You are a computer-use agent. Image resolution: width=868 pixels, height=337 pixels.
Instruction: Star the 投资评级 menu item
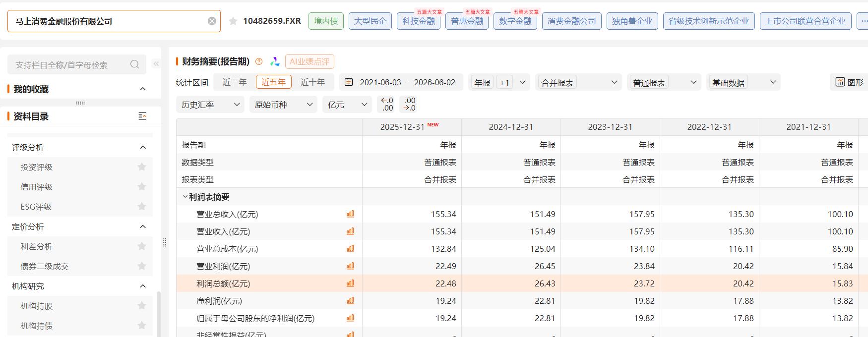tap(142, 167)
